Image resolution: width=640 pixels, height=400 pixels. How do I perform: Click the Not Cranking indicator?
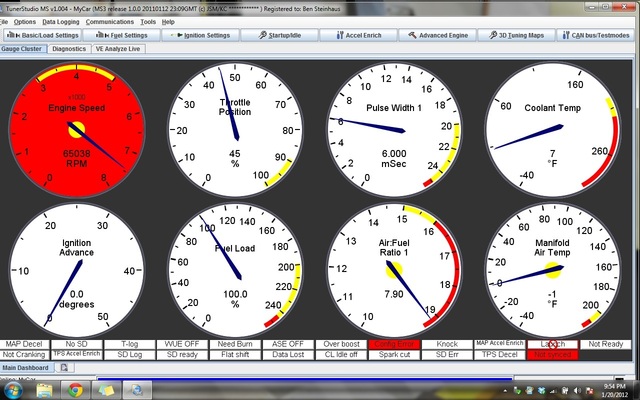pyautogui.click(x=24, y=355)
